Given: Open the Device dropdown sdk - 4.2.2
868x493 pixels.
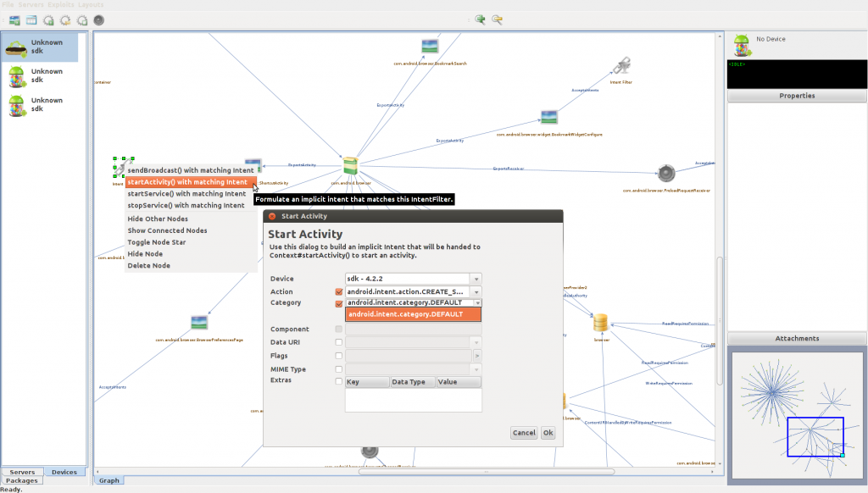Looking at the screenshot, I should click(x=413, y=279).
